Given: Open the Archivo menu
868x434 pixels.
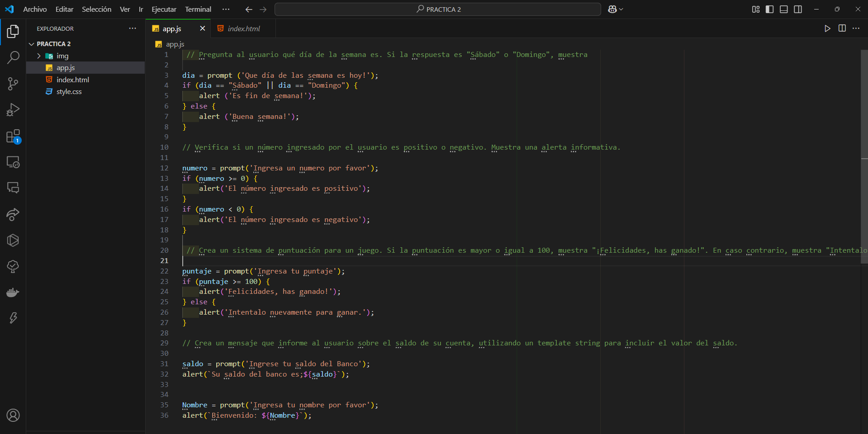Looking at the screenshot, I should point(35,9).
